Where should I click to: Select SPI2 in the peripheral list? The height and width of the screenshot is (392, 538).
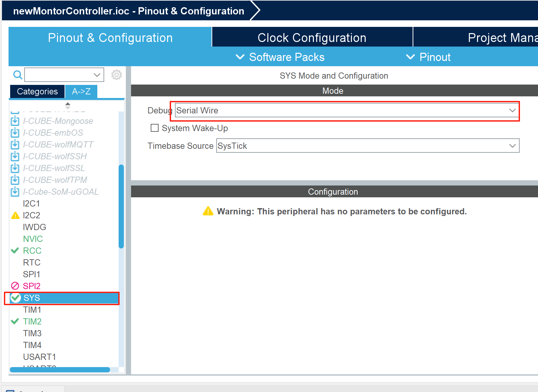pyautogui.click(x=31, y=286)
